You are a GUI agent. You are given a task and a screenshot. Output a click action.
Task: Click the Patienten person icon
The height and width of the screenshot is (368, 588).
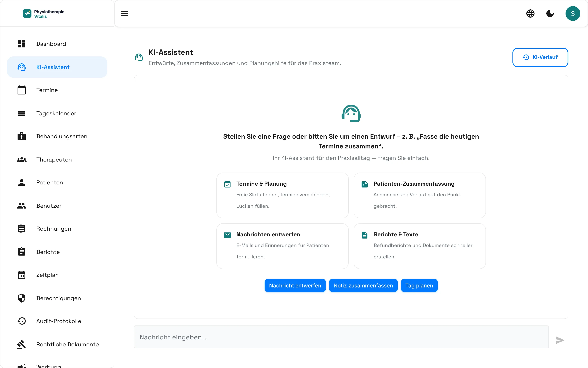click(x=22, y=183)
